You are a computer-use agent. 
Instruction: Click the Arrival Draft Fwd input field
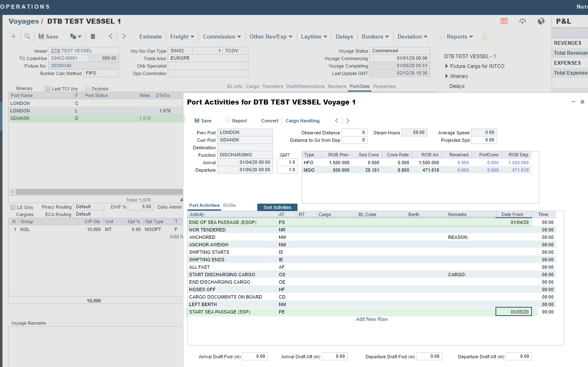click(255, 357)
